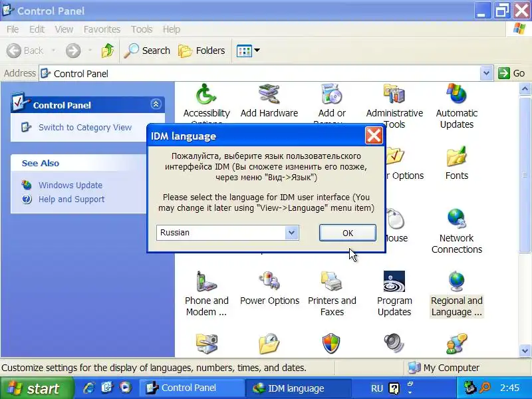Click the system tray clock 2:45
532x399 pixels.
pyautogui.click(x=509, y=388)
